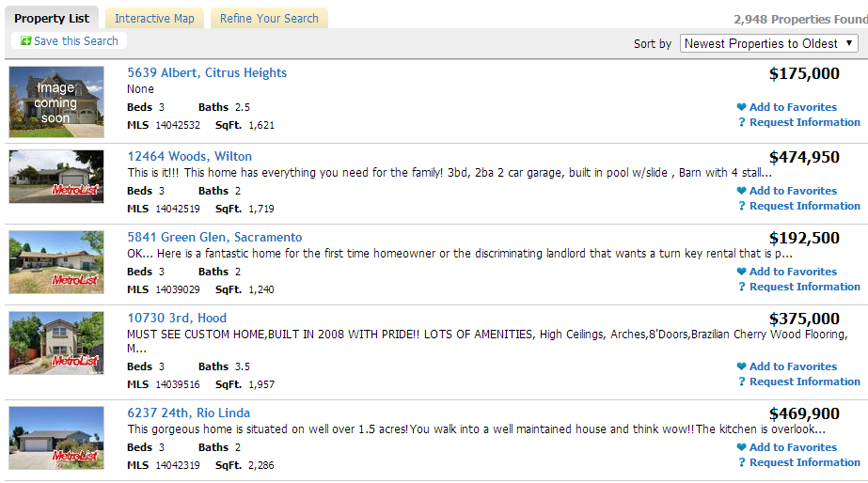
Task: Open the Sort by dropdown
Action: pos(768,43)
